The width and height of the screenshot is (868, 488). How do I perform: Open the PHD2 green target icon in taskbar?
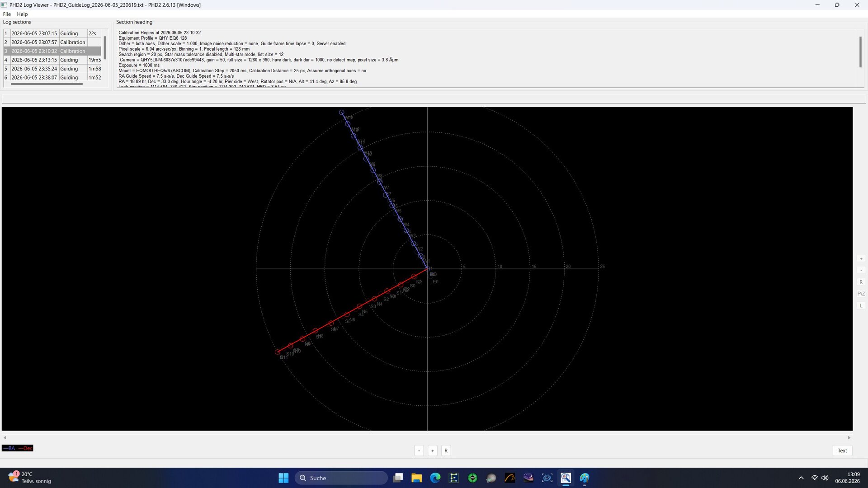coord(472,478)
